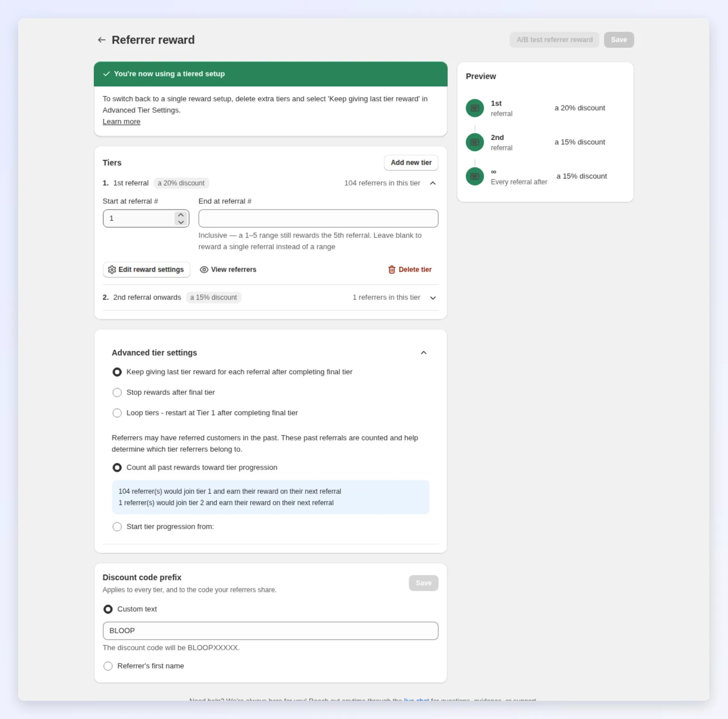Viewport: 728px width, 719px height.
Task: Go back using the arrow beside Referrer reward
Action: (x=101, y=40)
